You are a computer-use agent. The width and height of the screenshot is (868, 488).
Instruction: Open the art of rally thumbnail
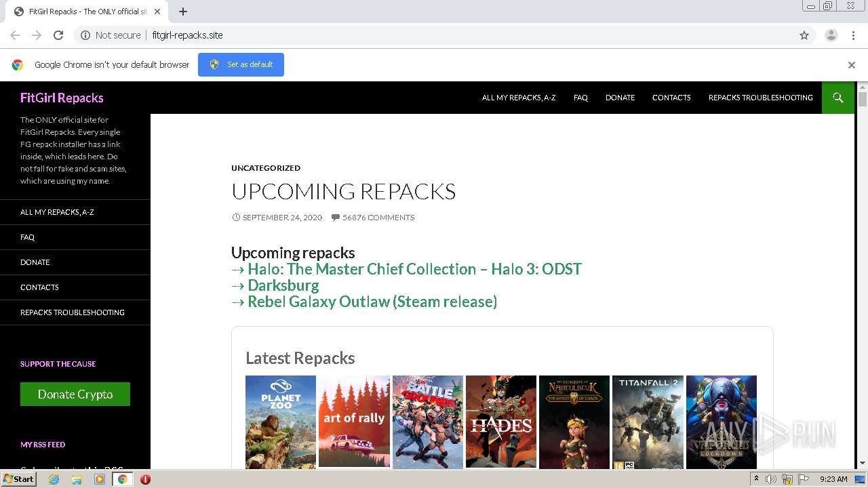click(x=354, y=422)
